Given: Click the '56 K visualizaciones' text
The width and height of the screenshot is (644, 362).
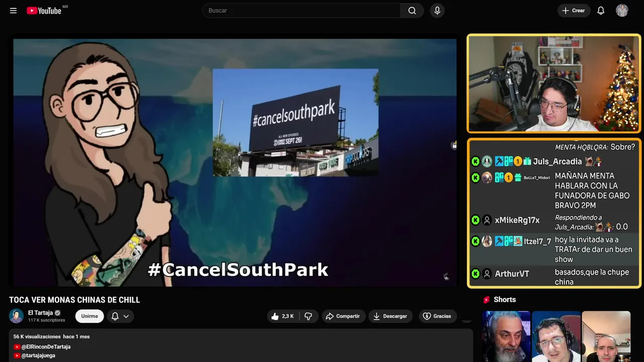Looking at the screenshot, I should point(37,336).
